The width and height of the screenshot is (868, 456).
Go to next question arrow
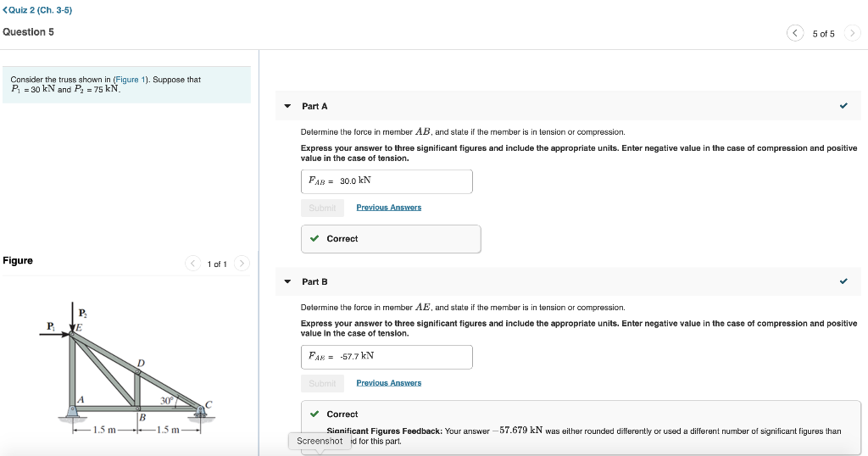pos(852,33)
